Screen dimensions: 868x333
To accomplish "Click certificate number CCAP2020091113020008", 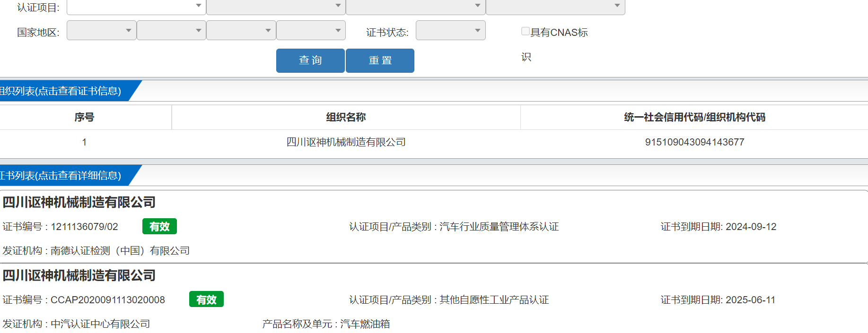I will 108,300.
